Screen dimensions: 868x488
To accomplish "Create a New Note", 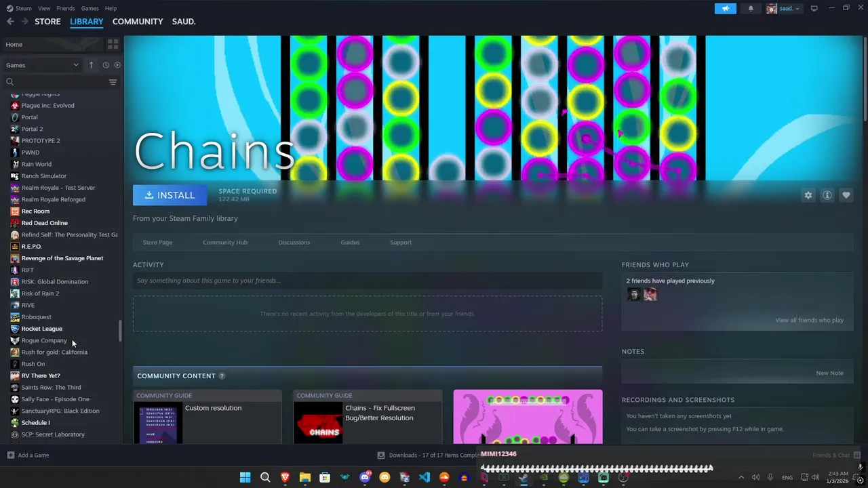I will (x=829, y=373).
